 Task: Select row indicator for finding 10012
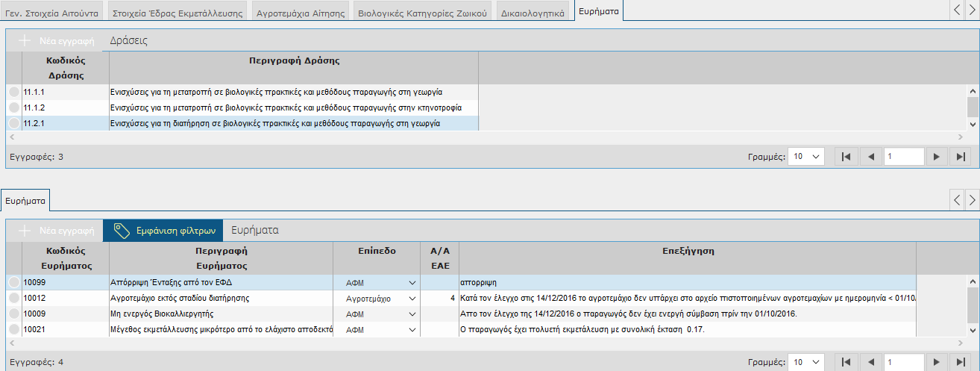pos(14,298)
